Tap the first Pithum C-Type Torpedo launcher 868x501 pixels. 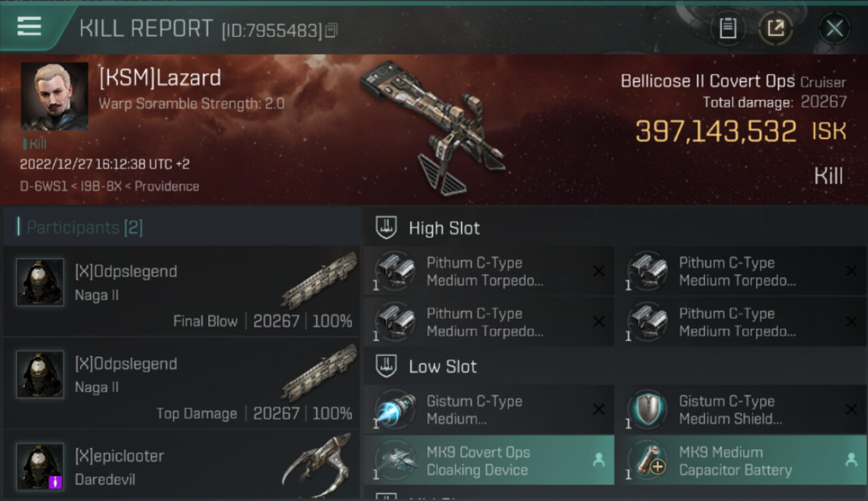click(x=489, y=271)
